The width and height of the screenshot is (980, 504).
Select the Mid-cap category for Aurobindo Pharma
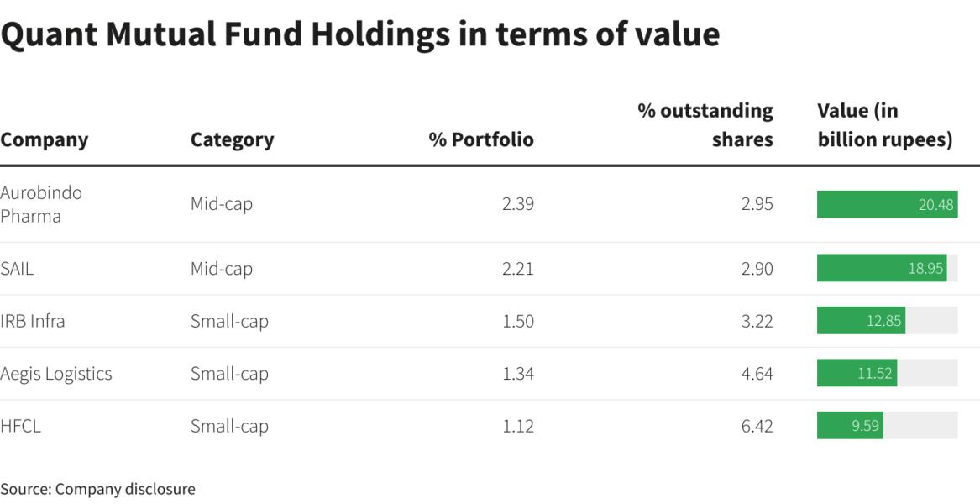[221, 204]
